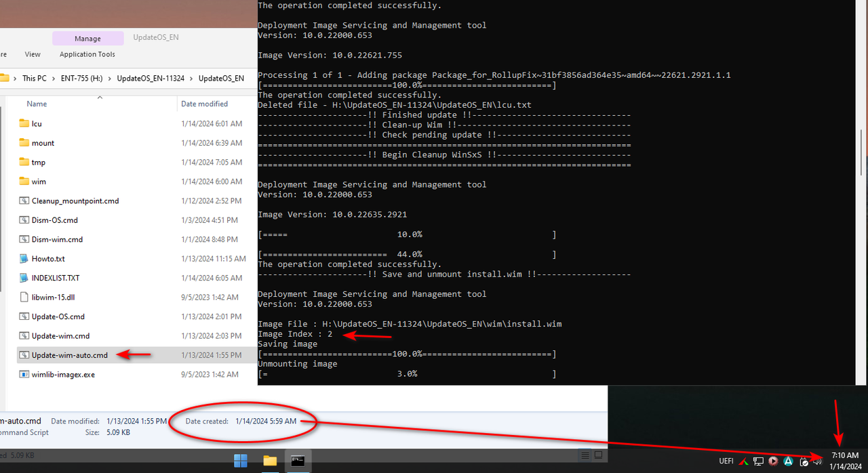The image size is (868, 473).
Task: Open the Manage ribbon tab
Action: [x=87, y=39]
